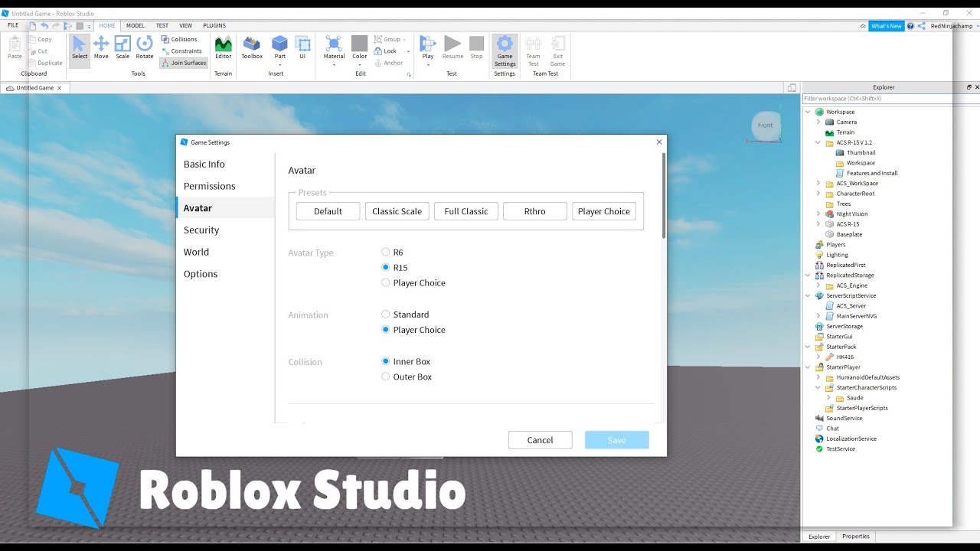This screenshot has width=980, height=551.
Task: Open the Material picker
Action: tap(334, 49)
